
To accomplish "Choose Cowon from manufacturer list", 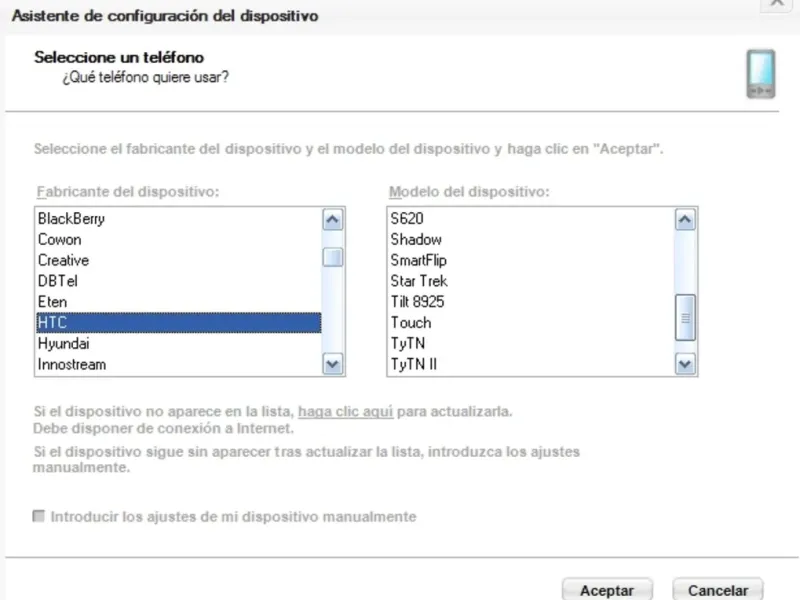I will tap(60, 239).
